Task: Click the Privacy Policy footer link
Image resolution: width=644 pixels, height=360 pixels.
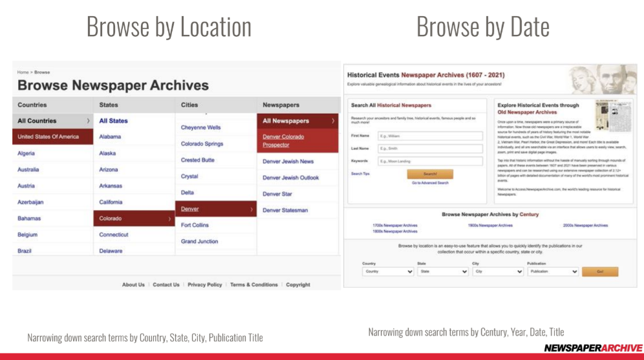Action: pyautogui.click(x=204, y=284)
